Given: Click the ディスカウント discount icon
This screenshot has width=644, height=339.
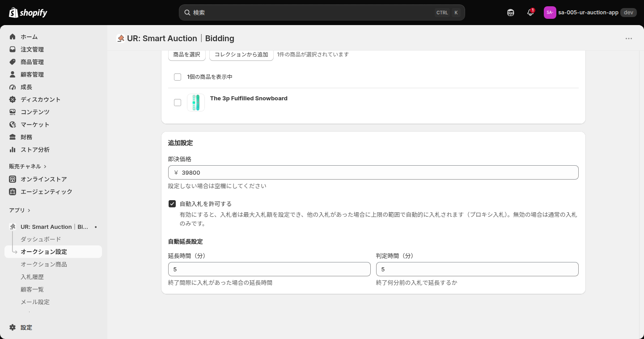Looking at the screenshot, I should point(13,99).
